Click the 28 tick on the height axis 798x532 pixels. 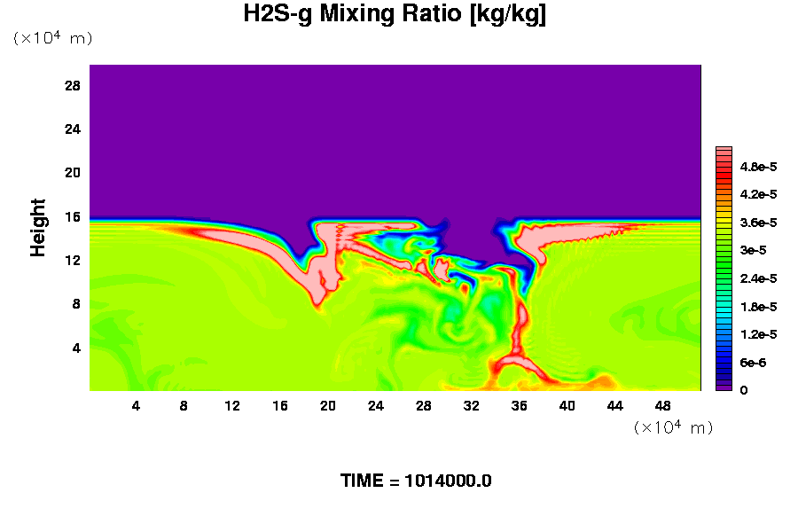73,86
